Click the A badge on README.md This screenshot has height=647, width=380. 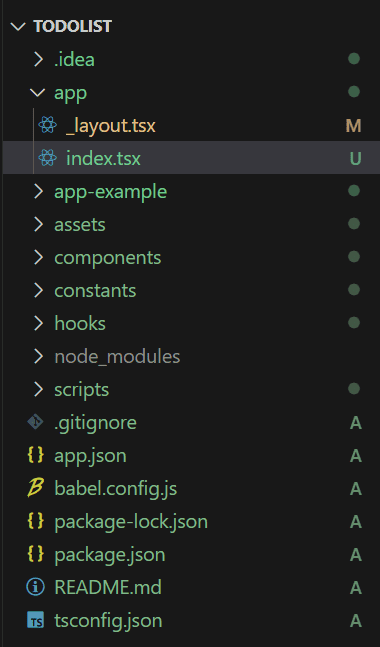(355, 588)
